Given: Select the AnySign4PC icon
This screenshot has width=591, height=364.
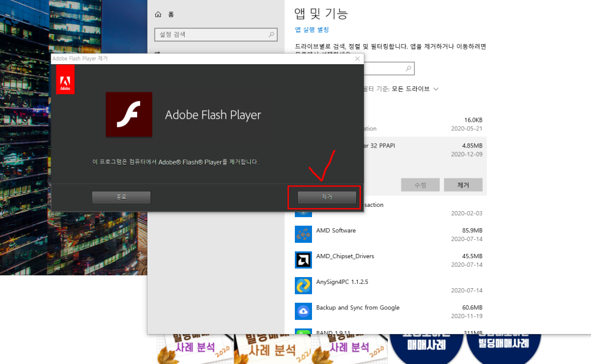Looking at the screenshot, I should [303, 286].
